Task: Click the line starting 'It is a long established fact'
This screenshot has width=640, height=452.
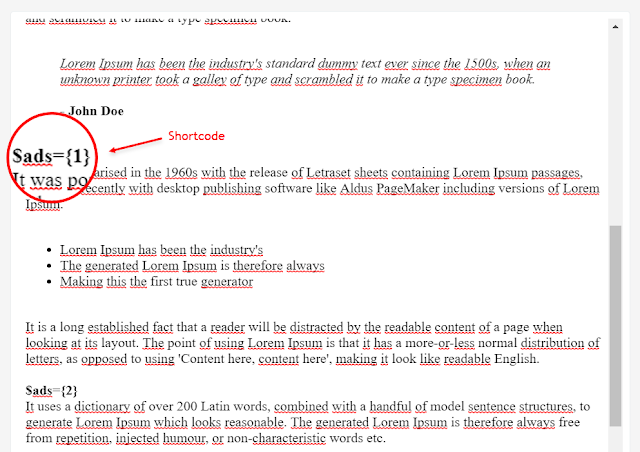Action: pos(294,327)
